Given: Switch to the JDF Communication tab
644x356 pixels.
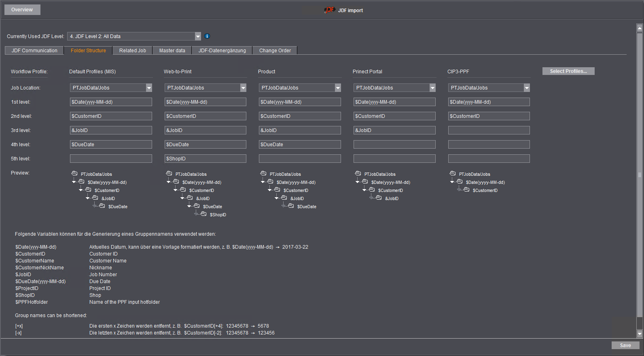Looking at the screenshot, I should pyautogui.click(x=34, y=51).
